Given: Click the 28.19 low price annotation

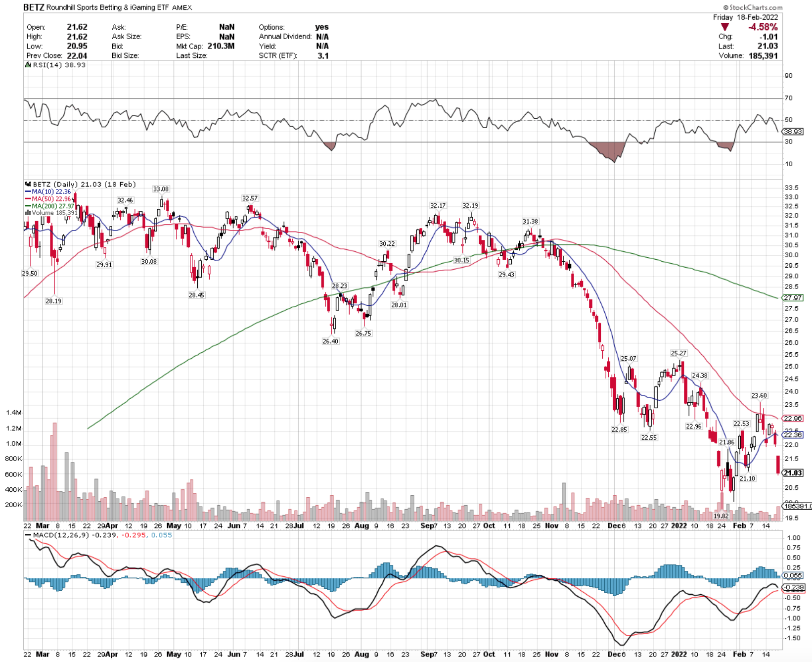Looking at the screenshot, I should click(x=53, y=301).
